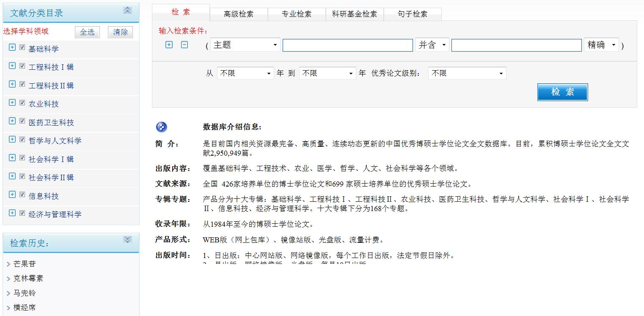Expand the 检索历史 panel with double-chevron icon
The image size is (644, 316).
tap(127, 240)
